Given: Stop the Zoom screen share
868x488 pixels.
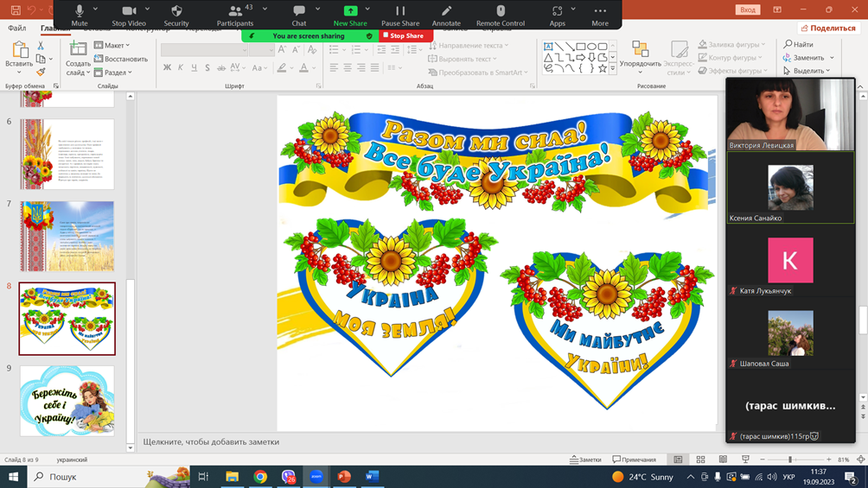Looking at the screenshot, I should point(405,35).
